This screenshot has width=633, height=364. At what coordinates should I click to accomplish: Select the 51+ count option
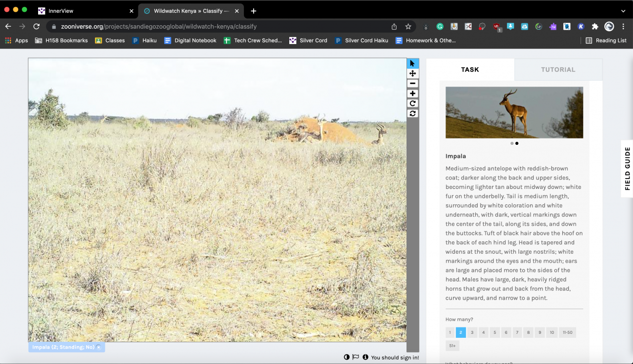[452, 346]
